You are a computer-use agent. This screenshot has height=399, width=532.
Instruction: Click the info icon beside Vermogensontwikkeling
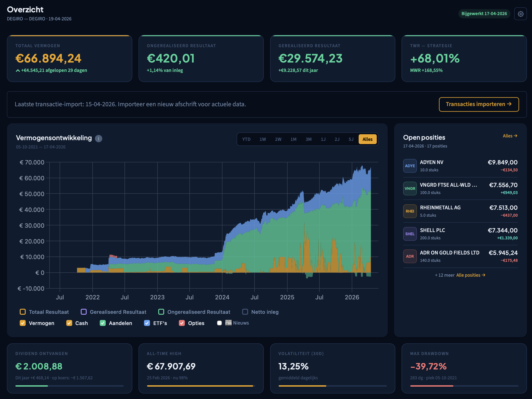[98, 139]
